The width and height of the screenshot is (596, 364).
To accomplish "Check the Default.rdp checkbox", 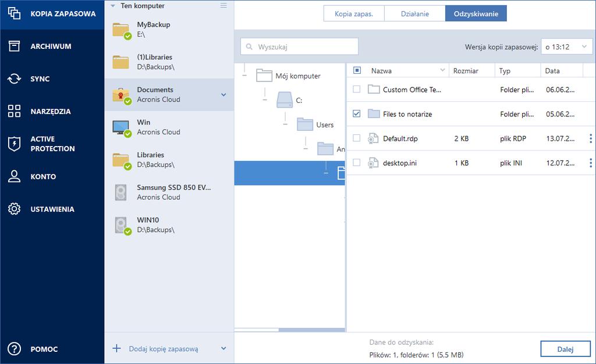I will (x=357, y=138).
